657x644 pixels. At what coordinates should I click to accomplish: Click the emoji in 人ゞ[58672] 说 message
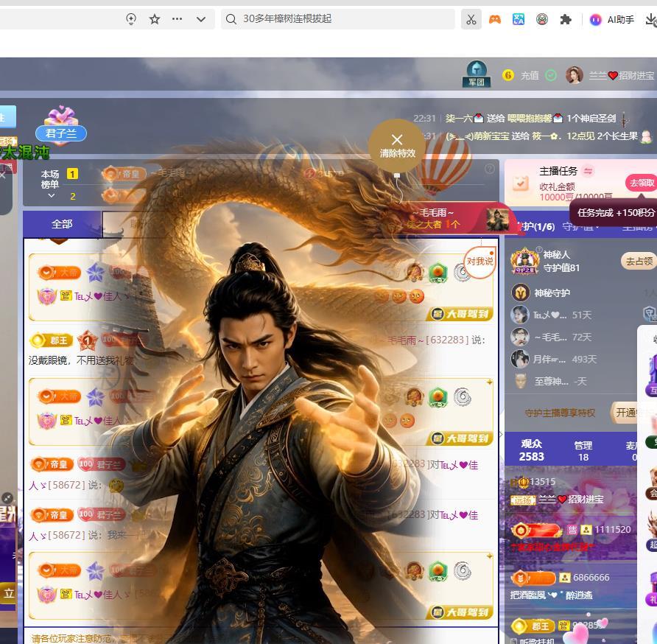[116, 486]
